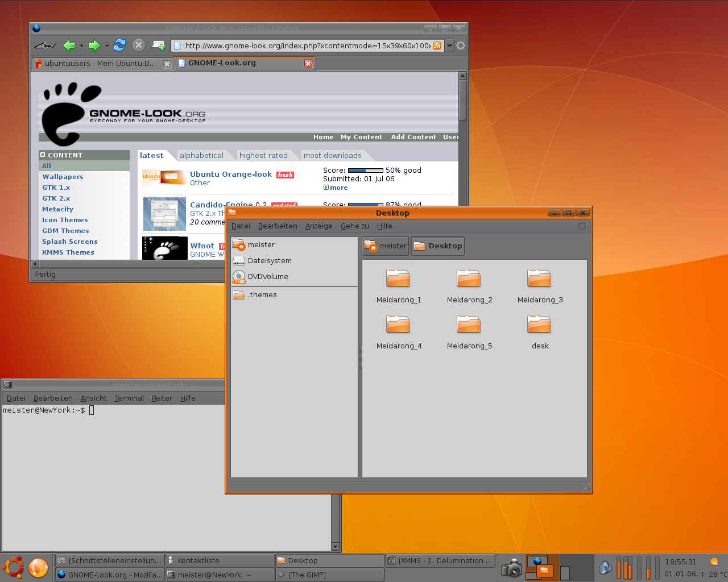Screen dimensions: 728x582
Task: Open Bearbeiten menu in Desktop window
Action: pyautogui.click(x=278, y=226)
